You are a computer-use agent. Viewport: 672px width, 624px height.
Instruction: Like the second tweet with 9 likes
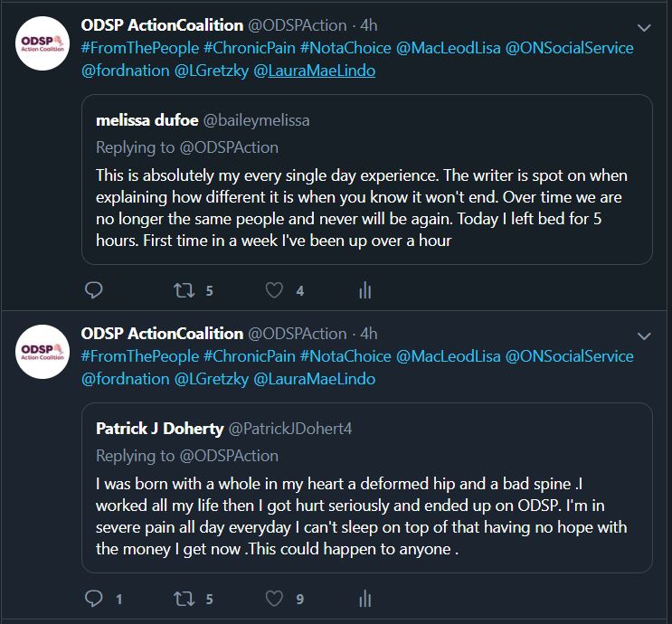click(x=275, y=599)
